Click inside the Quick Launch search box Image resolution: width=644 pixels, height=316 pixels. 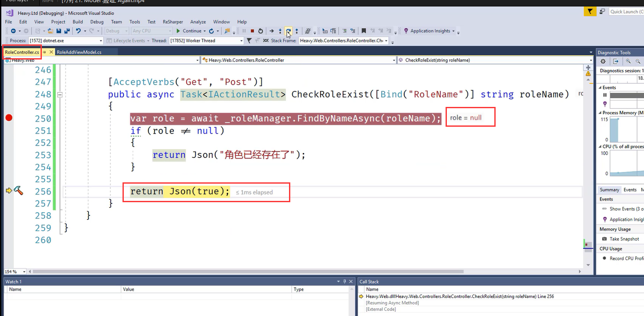[626, 12]
